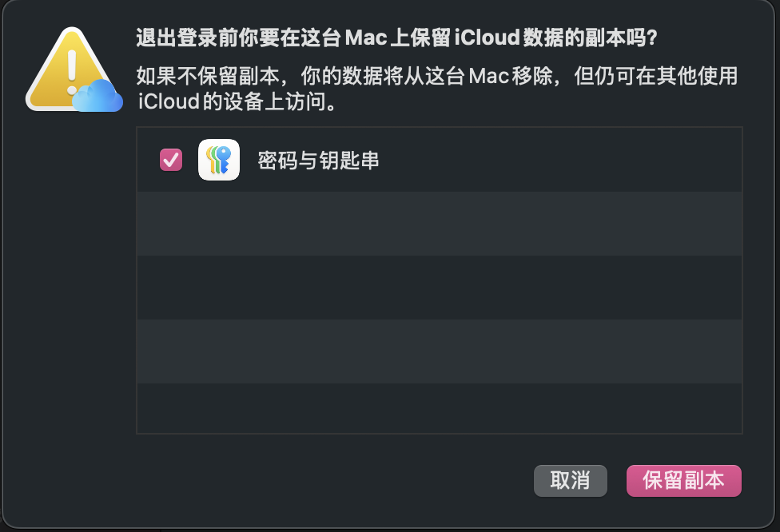Click the bold dialog heading about iCloud 数据
The image size is (780, 532).
[397, 38]
